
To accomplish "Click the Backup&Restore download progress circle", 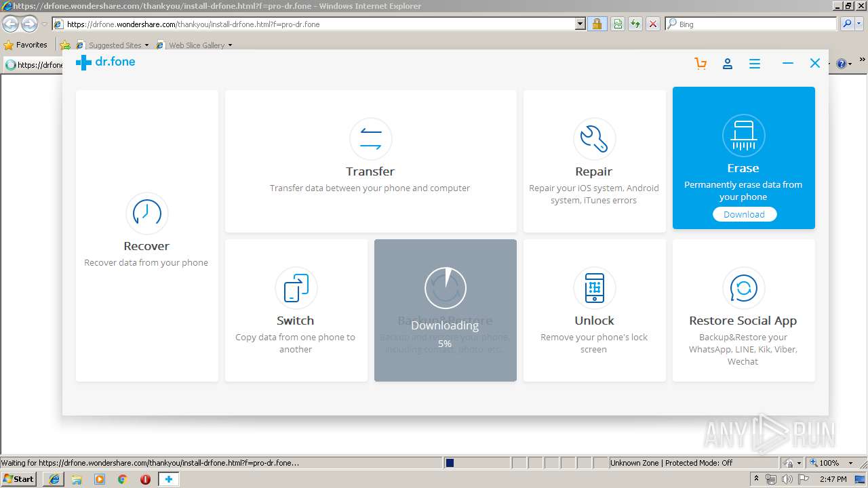I will (x=446, y=287).
